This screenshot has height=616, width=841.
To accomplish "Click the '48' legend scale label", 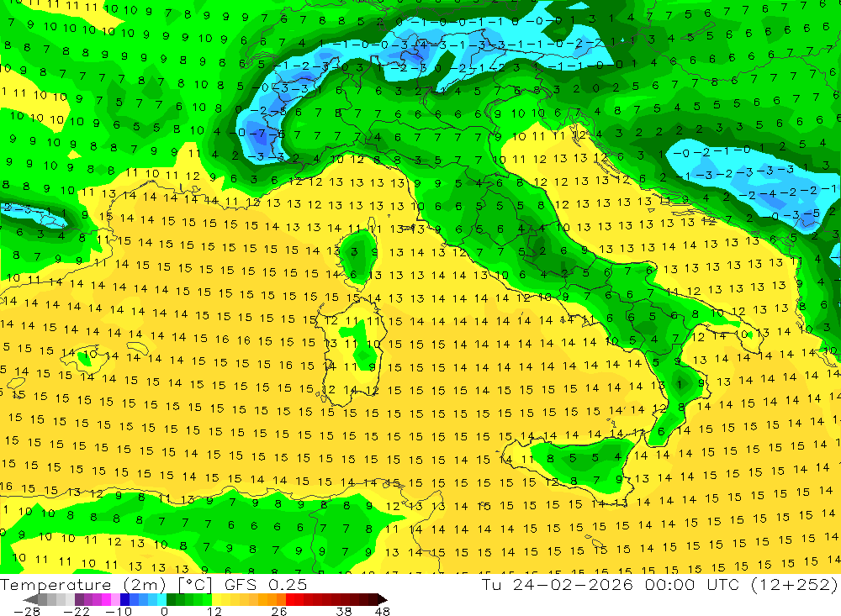I will (x=383, y=611).
